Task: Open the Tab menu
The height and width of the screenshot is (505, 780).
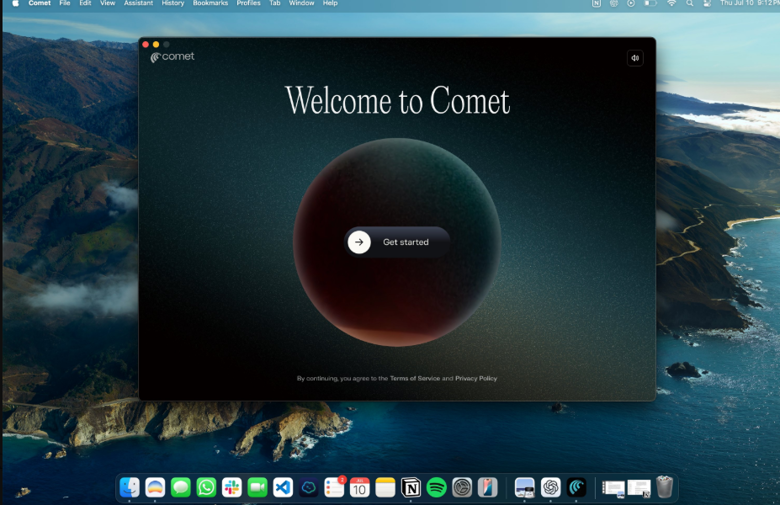Action: (x=275, y=3)
